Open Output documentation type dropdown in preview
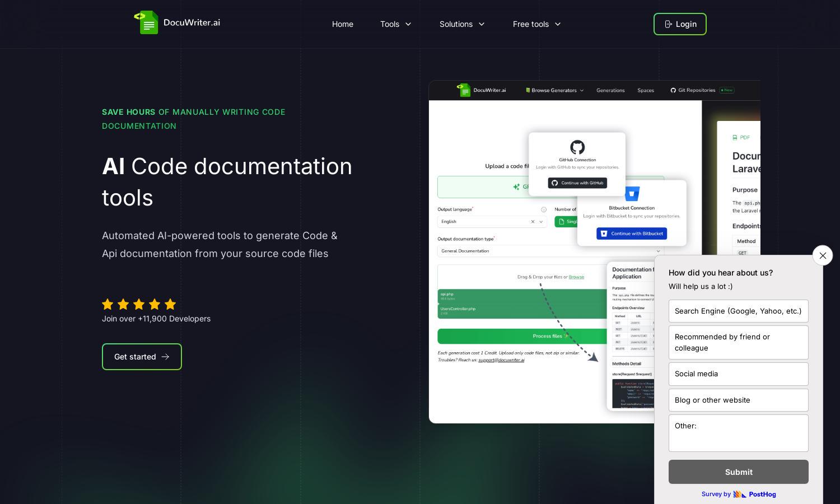Image resolution: width=840 pixels, height=504 pixels. point(550,251)
